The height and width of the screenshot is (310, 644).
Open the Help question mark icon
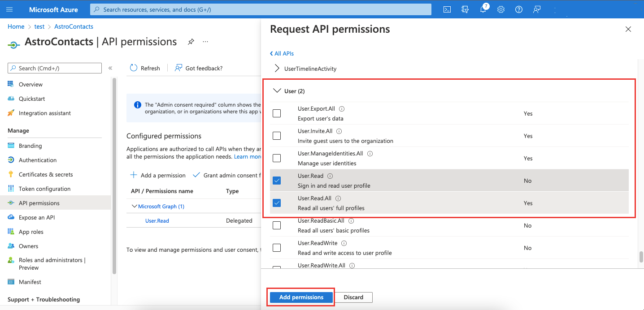519,9
